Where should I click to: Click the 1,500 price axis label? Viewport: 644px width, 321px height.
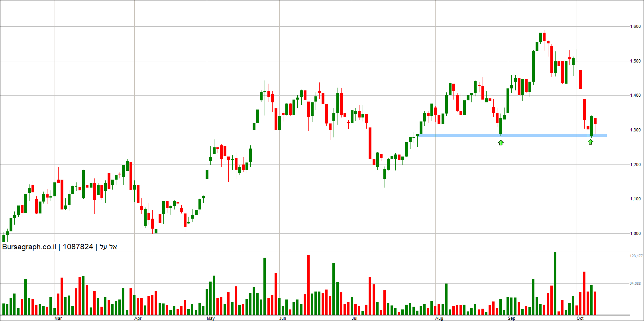635,61
